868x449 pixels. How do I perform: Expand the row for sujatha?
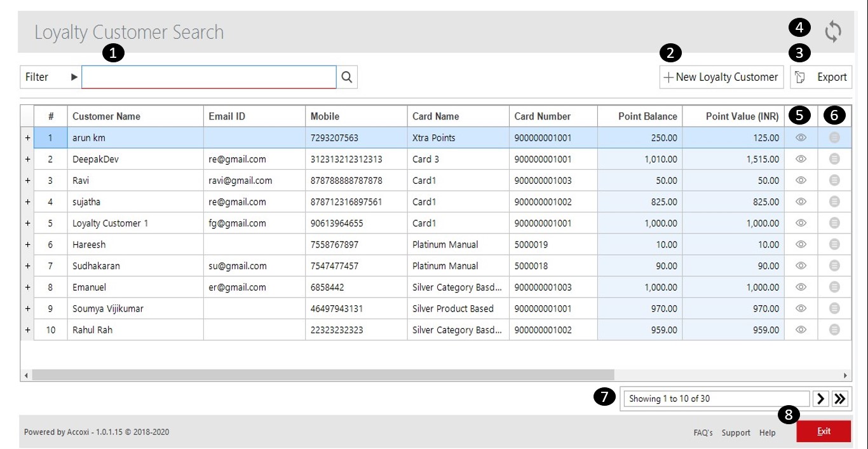(x=27, y=202)
